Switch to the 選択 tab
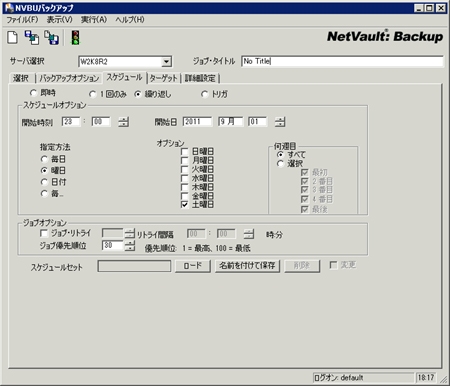 [21, 78]
